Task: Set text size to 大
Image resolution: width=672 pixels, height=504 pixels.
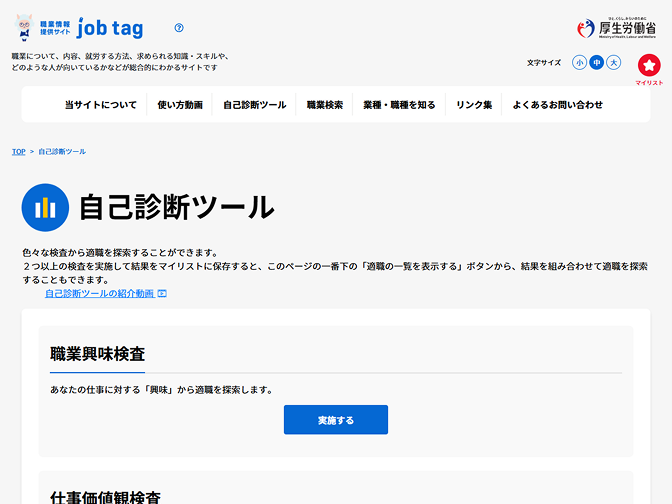Action: [x=614, y=63]
